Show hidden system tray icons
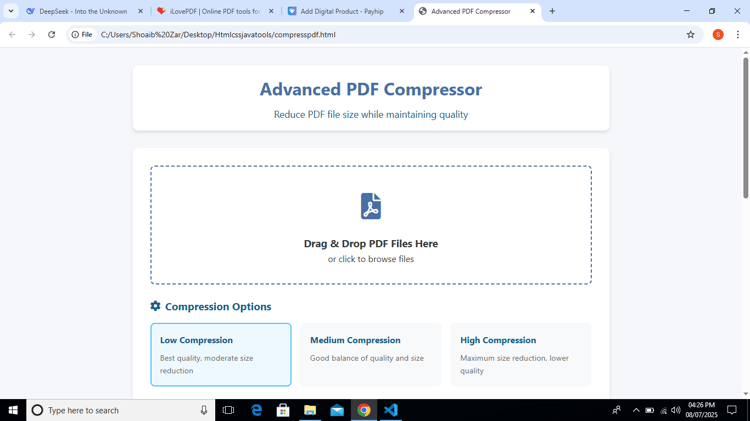750x421 pixels. pyautogui.click(x=636, y=410)
